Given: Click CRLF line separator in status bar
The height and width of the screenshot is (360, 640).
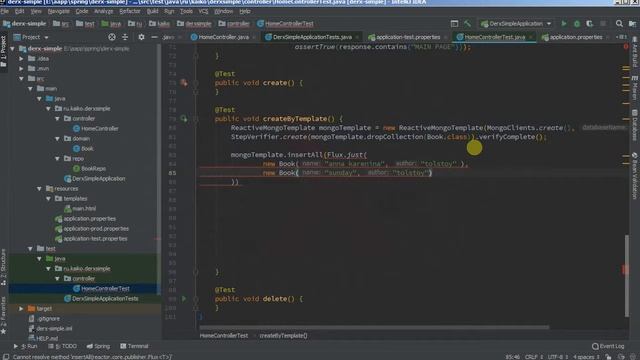Looking at the screenshot, I should pos(533,357).
